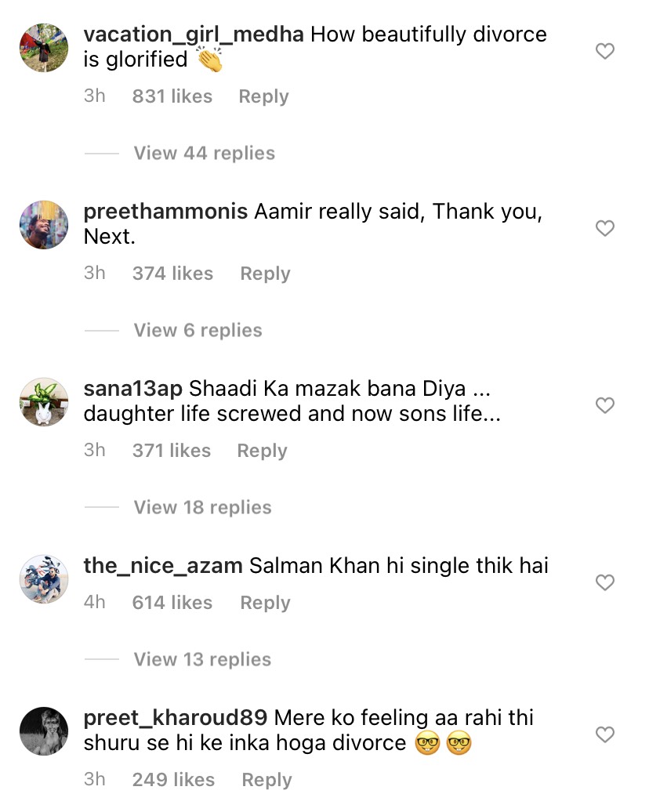Open vacation_girl_medha's profile picture
This screenshot has height=812, width=649.
coord(43,48)
